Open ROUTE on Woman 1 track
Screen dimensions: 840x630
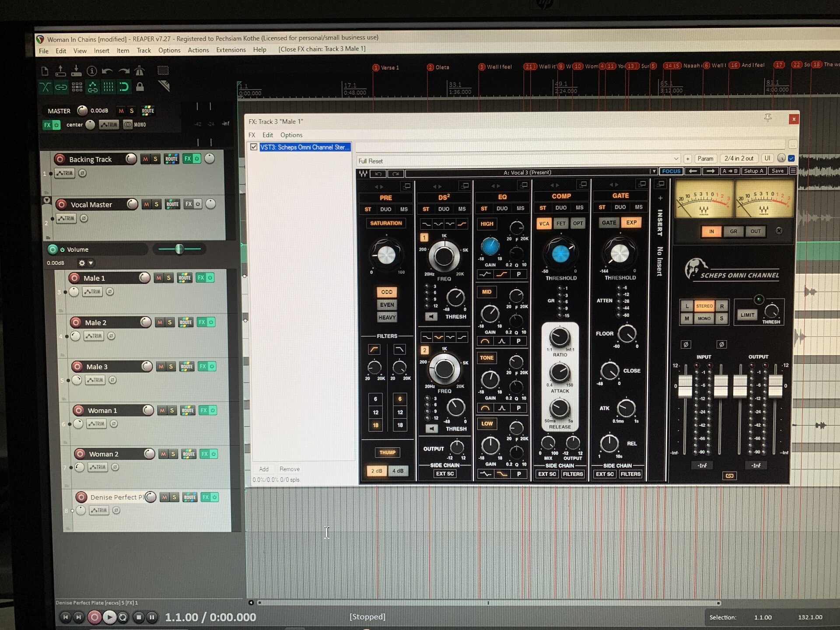tap(188, 410)
